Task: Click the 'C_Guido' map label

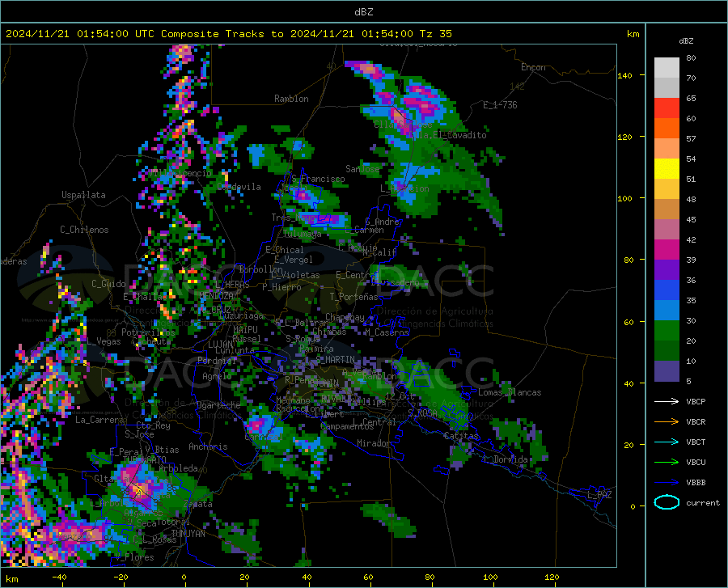Action: pos(108,284)
